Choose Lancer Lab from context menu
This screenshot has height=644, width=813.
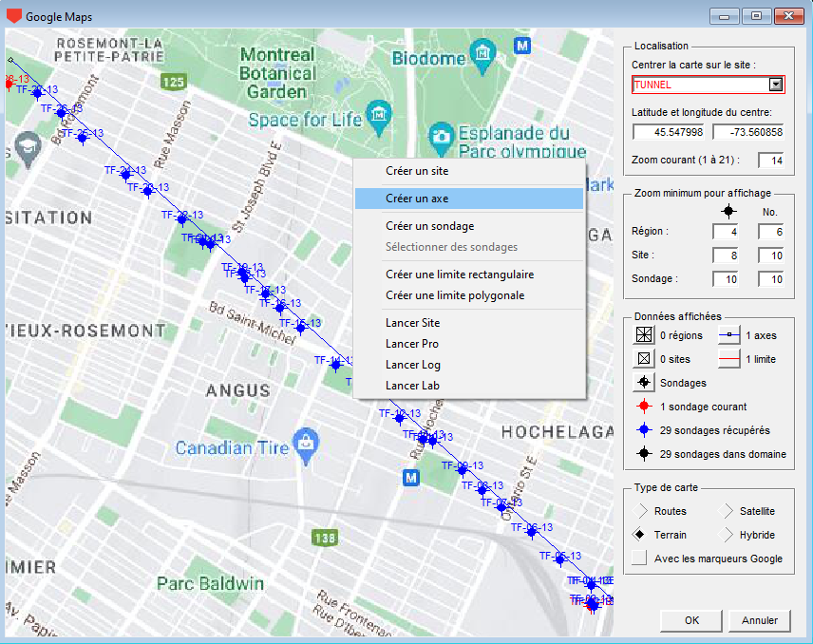[469, 386]
